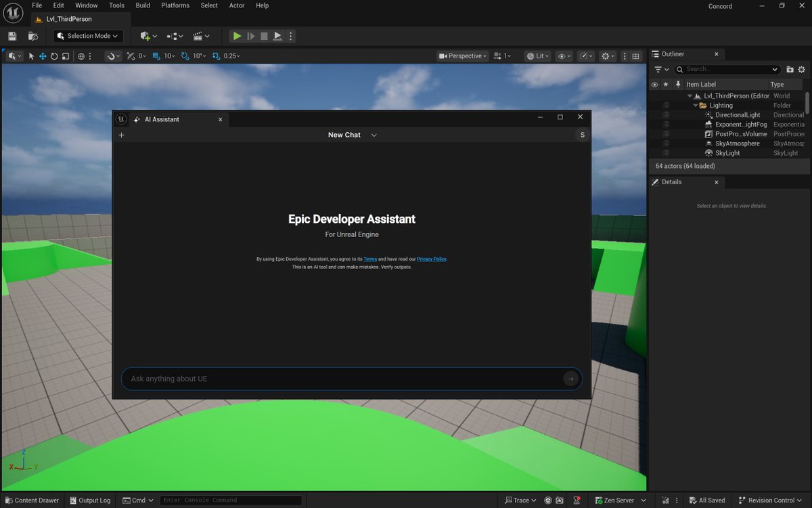The width and height of the screenshot is (812, 508).
Task: Open the New Chat dropdown chevron
Action: coord(374,135)
